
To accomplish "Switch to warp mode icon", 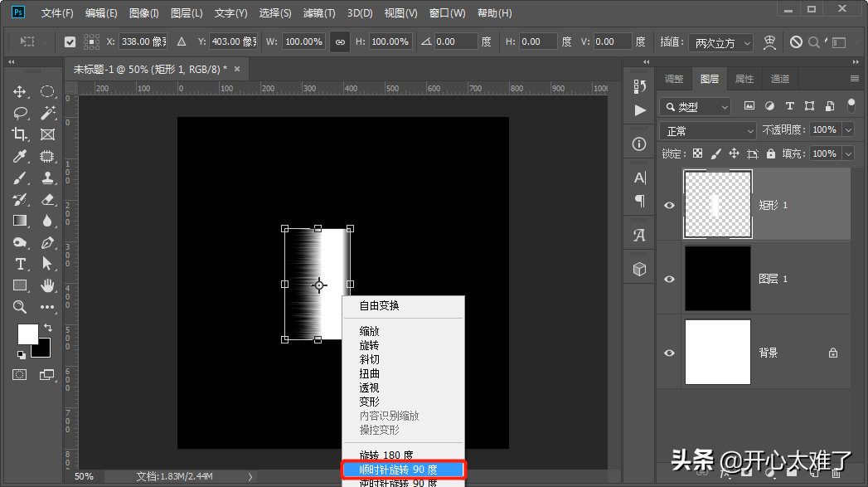I will click(x=769, y=42).
